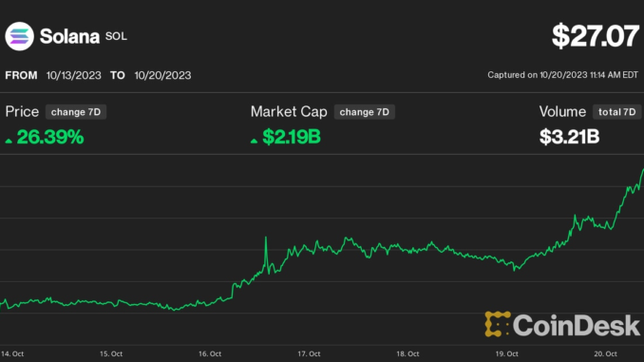This screenshot has height=362, width=644.
Task: Click the 19. Oct axis label
Action: (x=506, y=353)
